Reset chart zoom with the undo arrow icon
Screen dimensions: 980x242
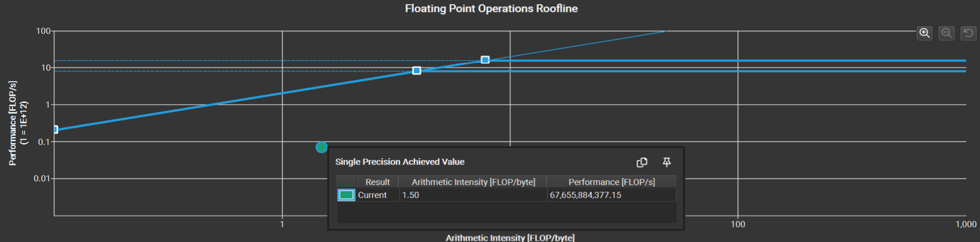(968, 33)
